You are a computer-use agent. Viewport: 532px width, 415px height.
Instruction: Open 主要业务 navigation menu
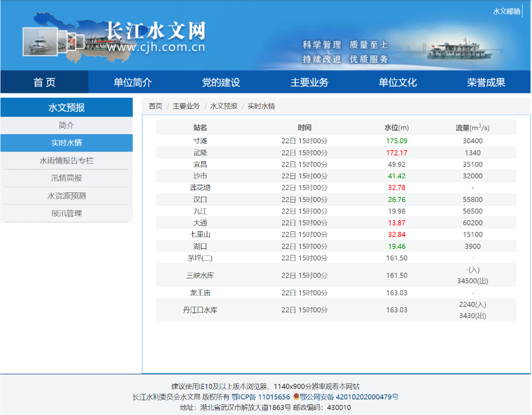(x=309, y=82)
